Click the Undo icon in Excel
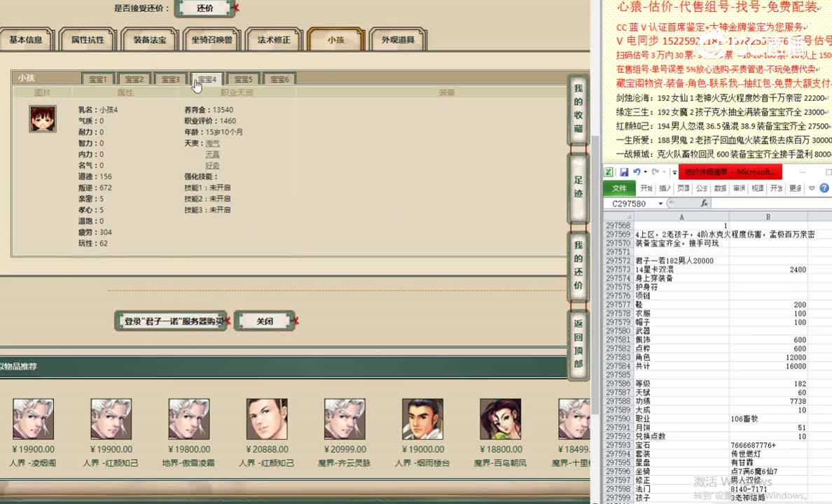 (x=635, y=171)
